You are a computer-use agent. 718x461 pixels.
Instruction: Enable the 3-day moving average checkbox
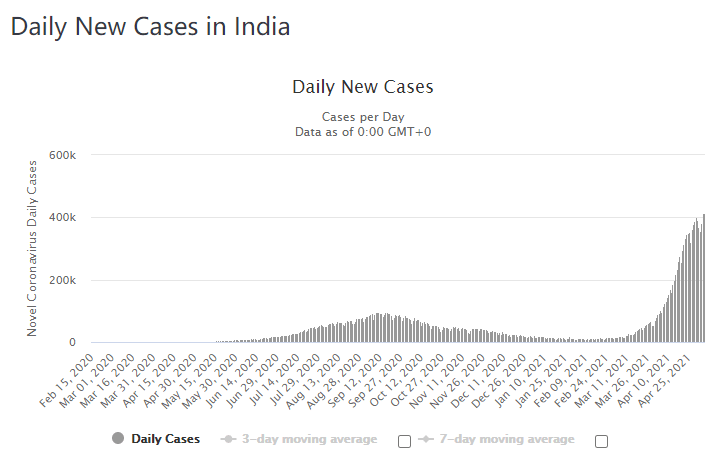coord(404,441)
